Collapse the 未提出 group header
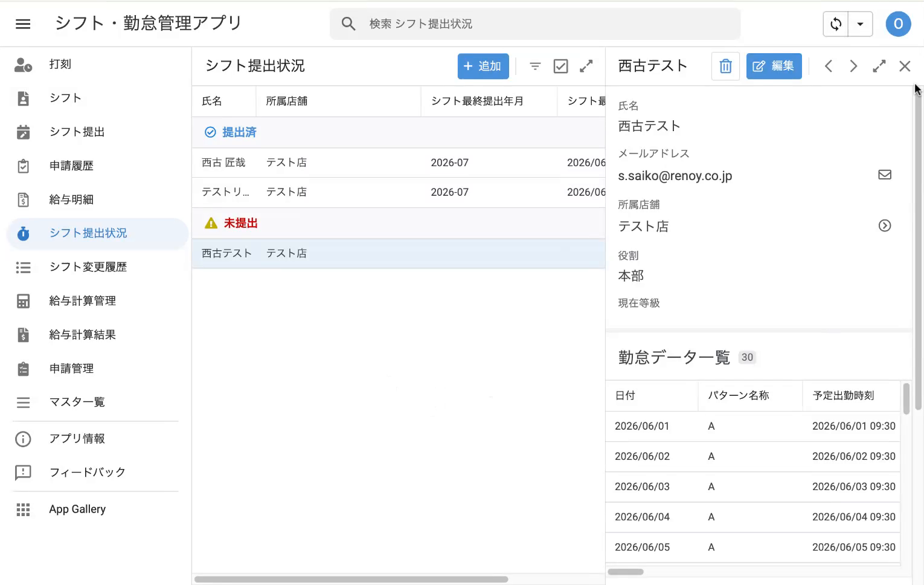This screenshot has width=924, height=585. [x=399, y=224]
